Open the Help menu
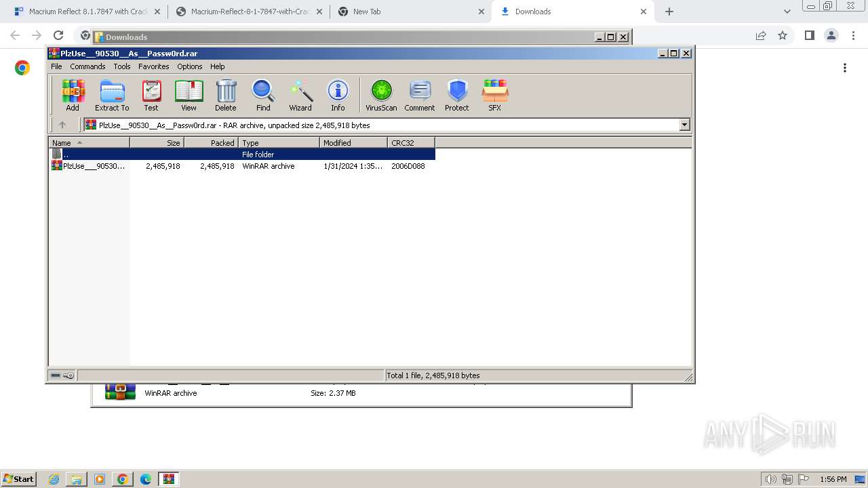 (x=218, y=66)
